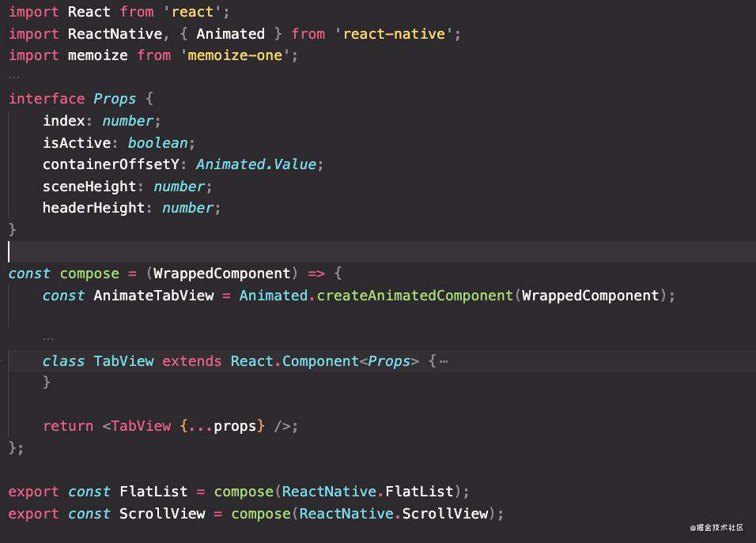This screenshot has width=756, height=543.
Task: Click the exported FlatList constant name
Action: [x=153, y=492]
